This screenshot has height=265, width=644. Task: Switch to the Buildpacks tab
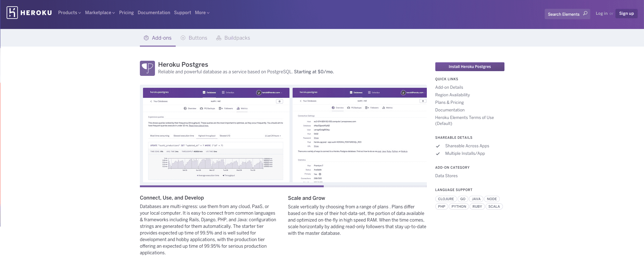[x=233, y=38]
